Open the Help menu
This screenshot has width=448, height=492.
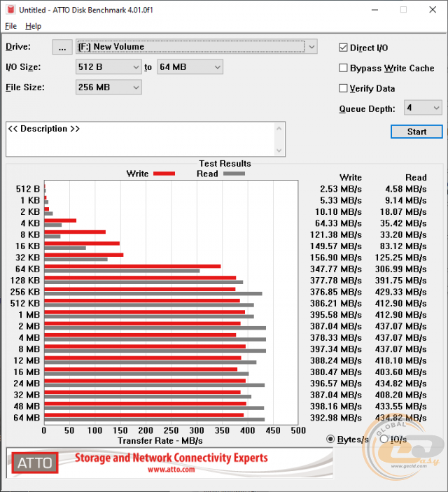coord(34,26)
